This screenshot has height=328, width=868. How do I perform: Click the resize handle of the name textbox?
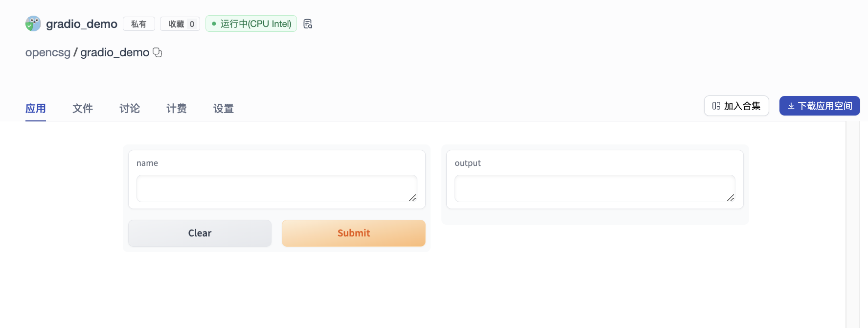tap(412, 197)
